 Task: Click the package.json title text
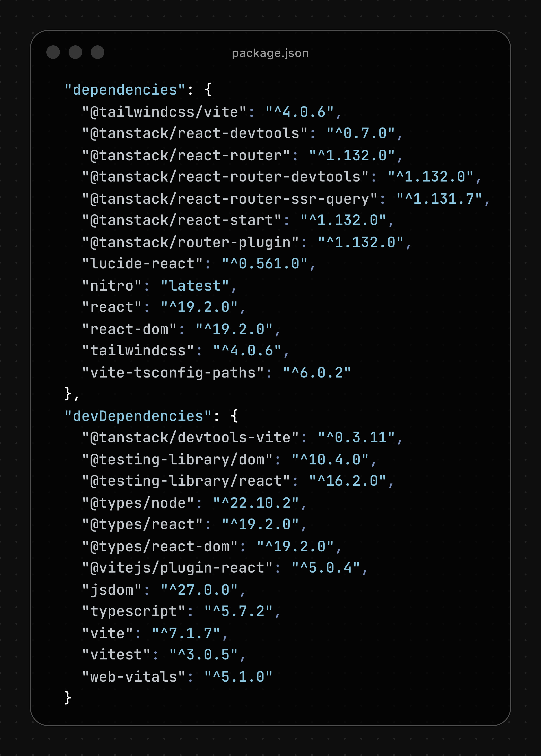270,53
